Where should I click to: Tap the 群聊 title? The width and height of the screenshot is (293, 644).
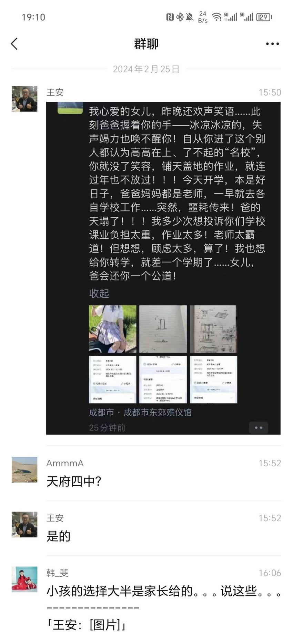coord(146,44)
